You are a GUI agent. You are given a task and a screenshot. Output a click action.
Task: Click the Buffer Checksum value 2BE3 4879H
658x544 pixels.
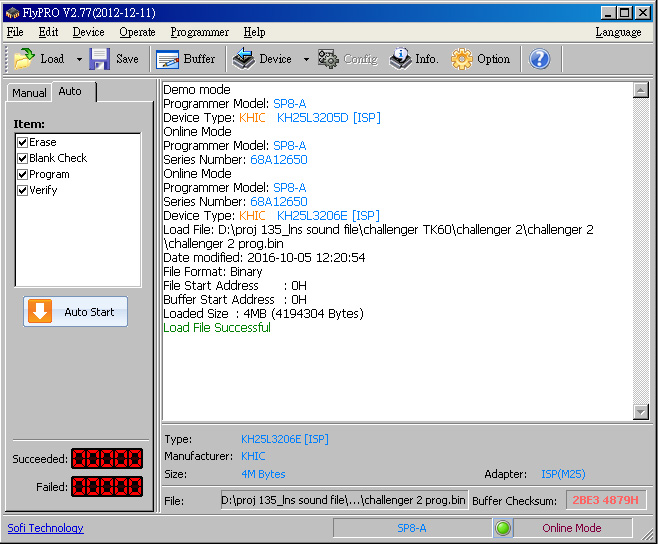606,500
